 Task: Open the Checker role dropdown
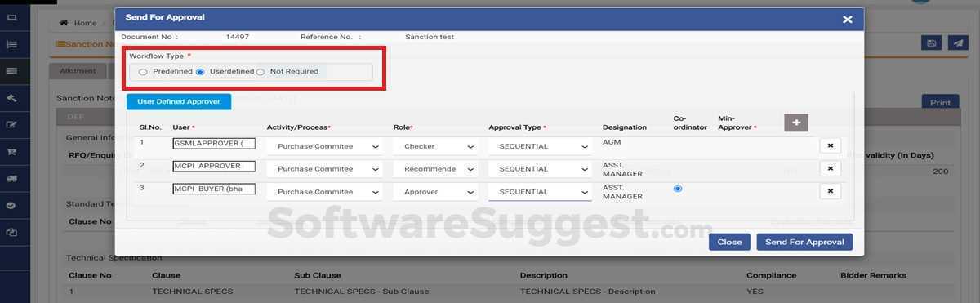(435, 146)
